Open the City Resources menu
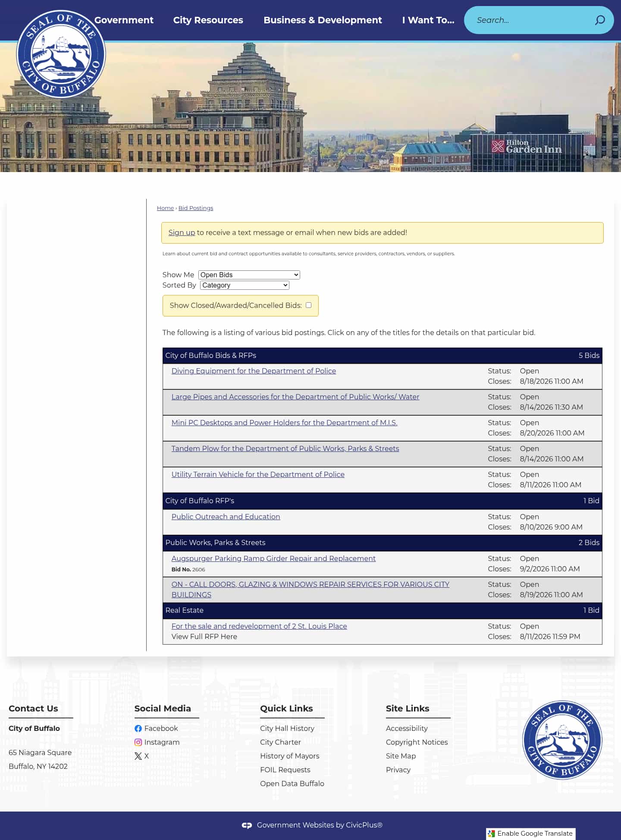The width and height of the screenshot is (621, 840). tap(208, 20)
